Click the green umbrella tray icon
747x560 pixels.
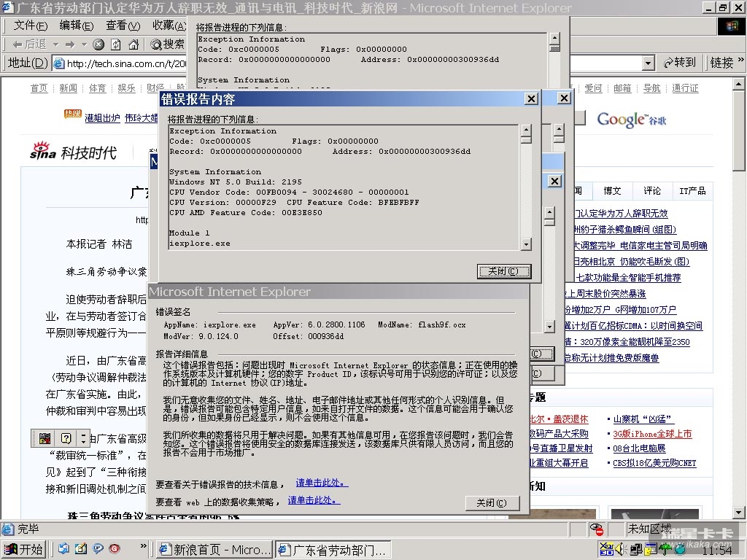pyautogui.click(x=665, y=550)
